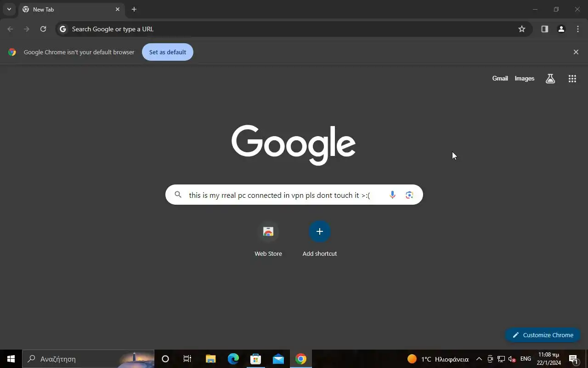Open the Gmail link

(500, 79)
